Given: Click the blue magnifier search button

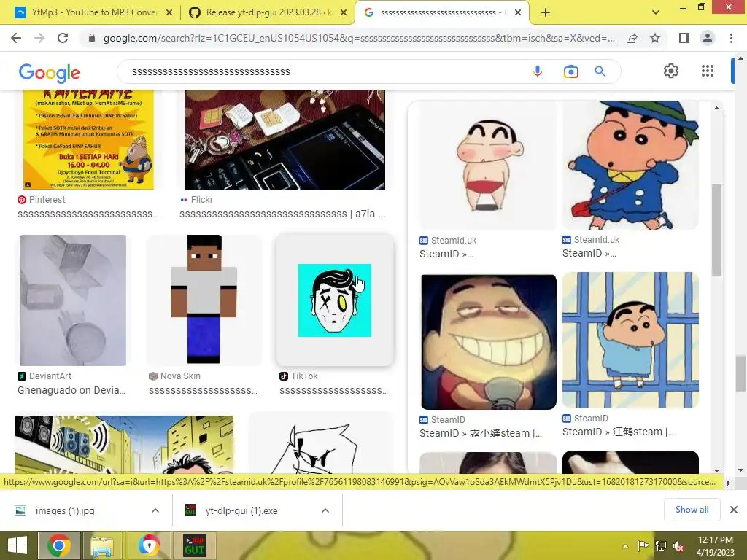Looking at the screenshot, I should (x=600, y=71).
